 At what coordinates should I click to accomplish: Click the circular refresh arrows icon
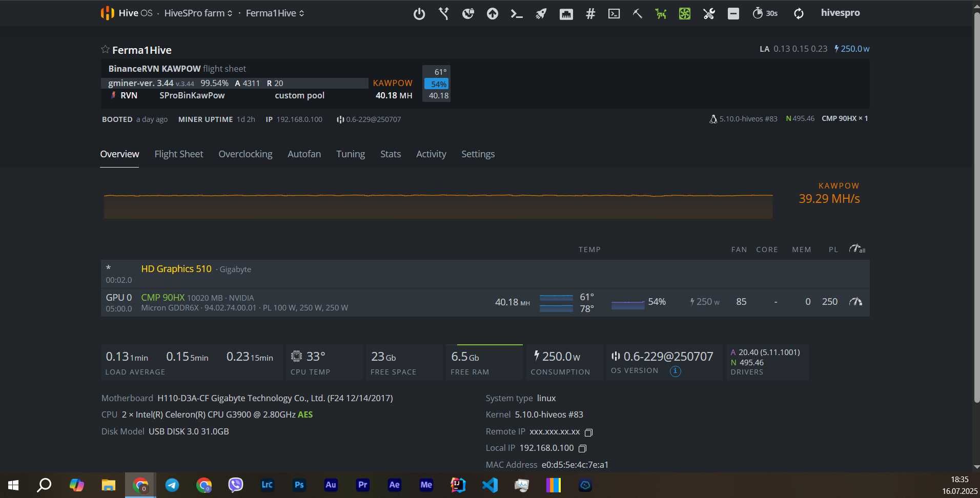pos(799,14)
